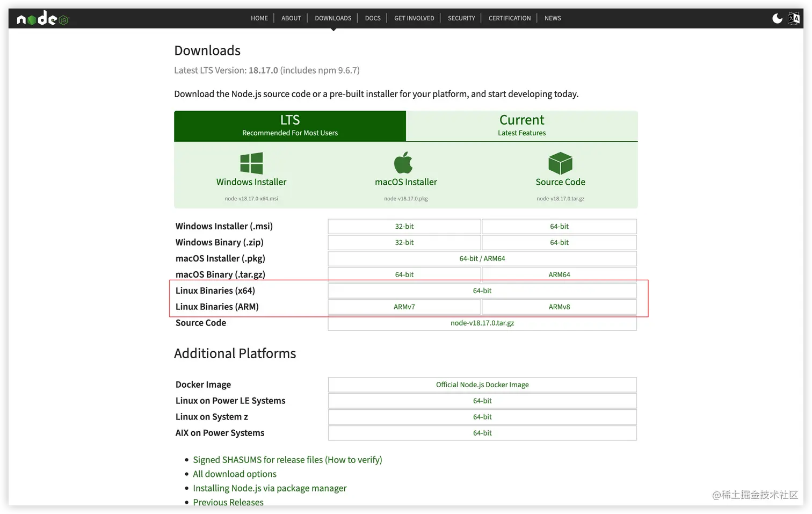The height and width of the screenshot is (514, 812).
Task: Open the DOCS menu item
Action: tap(373, 18)
